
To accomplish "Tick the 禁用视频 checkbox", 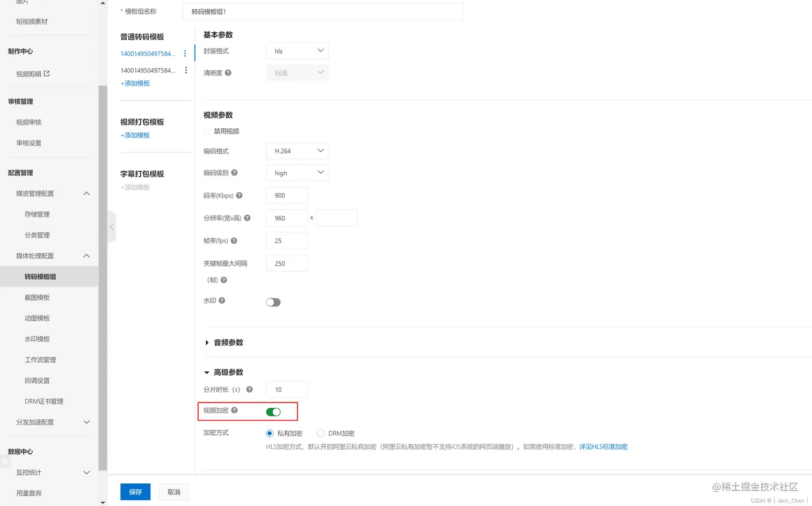I will (207, 131).
